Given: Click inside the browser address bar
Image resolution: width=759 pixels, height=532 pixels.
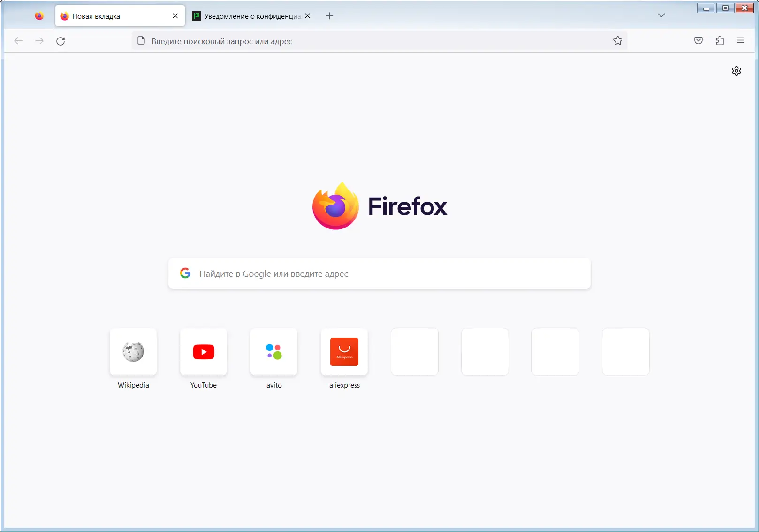Looking at the screenshot, I should coord(328,41).
